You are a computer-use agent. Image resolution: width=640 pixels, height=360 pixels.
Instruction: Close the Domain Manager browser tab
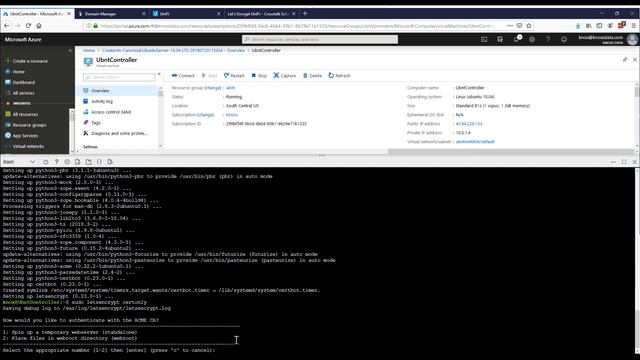(144, 13)
